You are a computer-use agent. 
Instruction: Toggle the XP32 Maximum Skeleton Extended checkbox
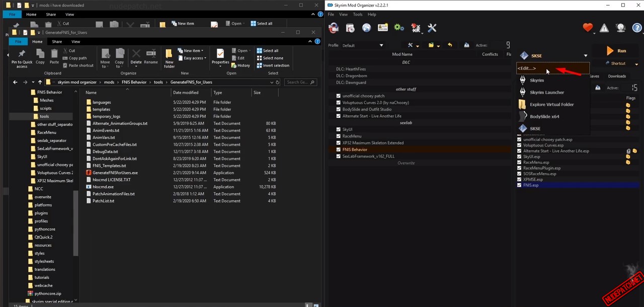click(338, 143)
